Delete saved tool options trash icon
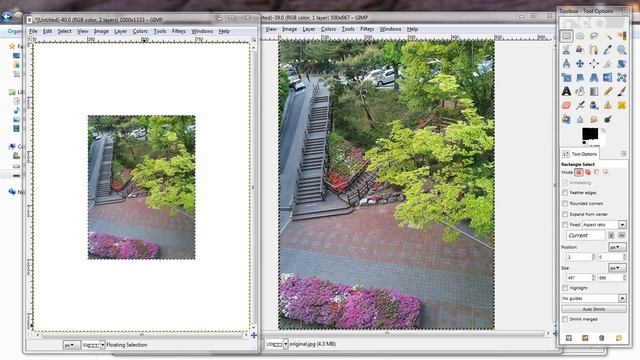 [x=602, y=338]
